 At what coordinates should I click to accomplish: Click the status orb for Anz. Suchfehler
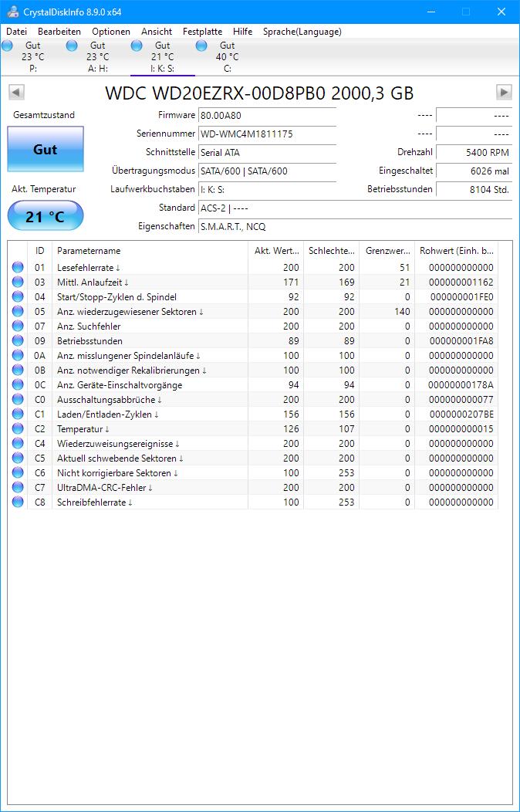(x=18, y=326)
